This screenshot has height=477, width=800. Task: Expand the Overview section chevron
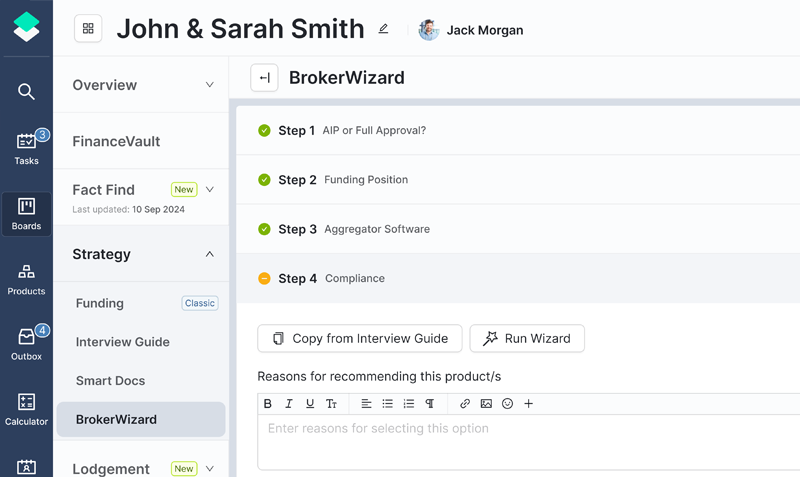[x=209, y=85]
